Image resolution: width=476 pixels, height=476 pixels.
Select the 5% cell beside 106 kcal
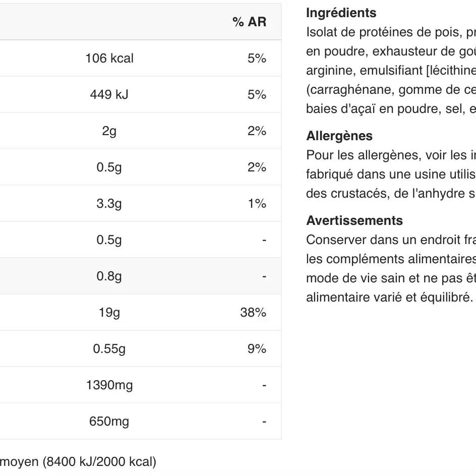(x=257, y=58)
